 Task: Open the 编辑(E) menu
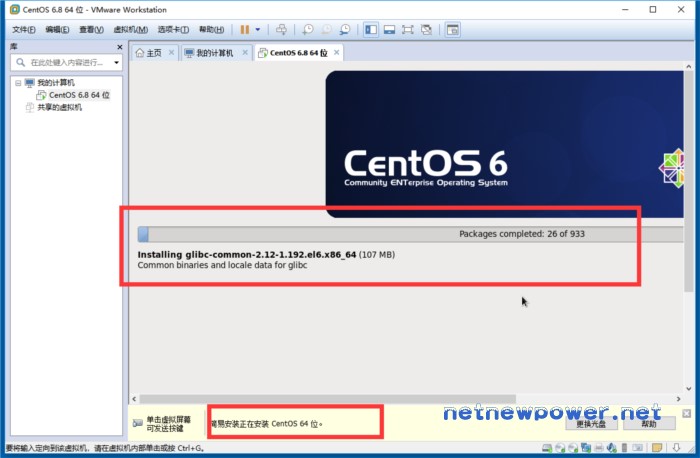(x=57, y=29)
